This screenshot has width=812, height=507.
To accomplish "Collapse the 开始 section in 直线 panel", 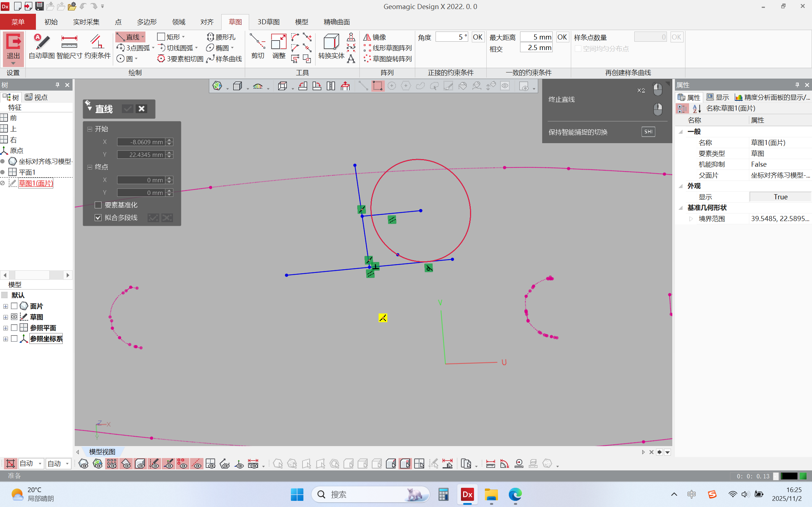I will pyautogui.click(x=90, y=129).
